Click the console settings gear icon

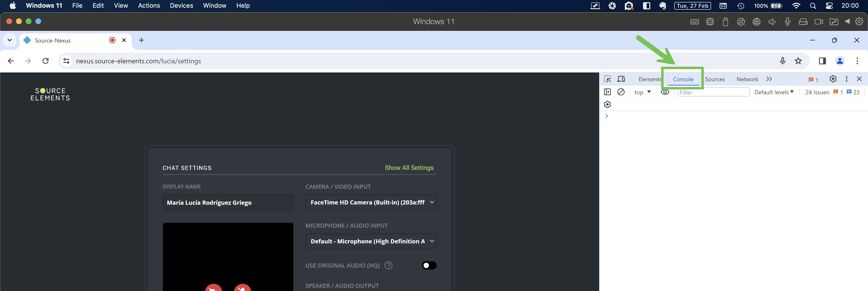(x=607, y=105)
